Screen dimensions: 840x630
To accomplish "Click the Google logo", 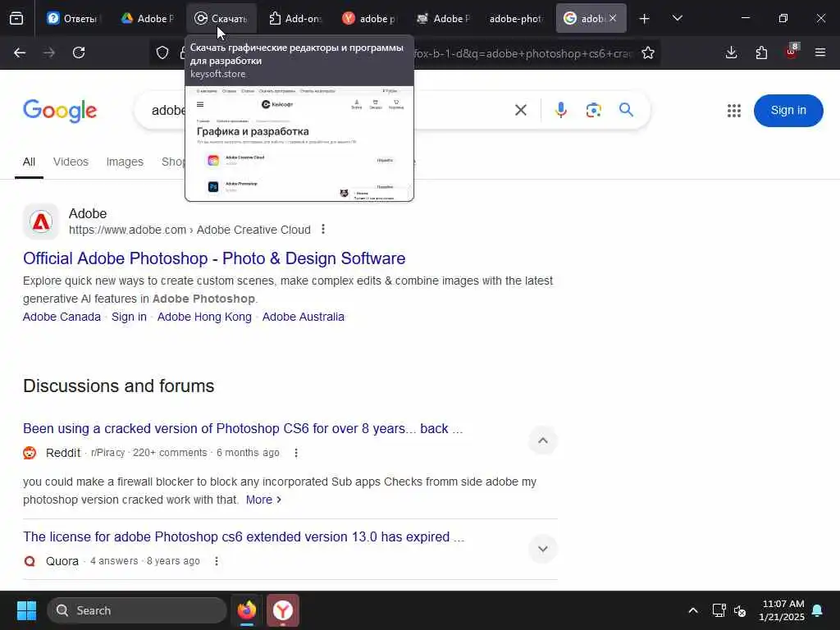I will click(60, 111).
